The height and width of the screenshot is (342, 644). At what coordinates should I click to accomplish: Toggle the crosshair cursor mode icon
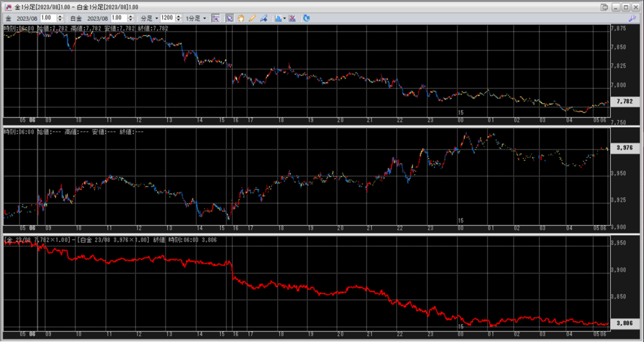click(215, 19)
